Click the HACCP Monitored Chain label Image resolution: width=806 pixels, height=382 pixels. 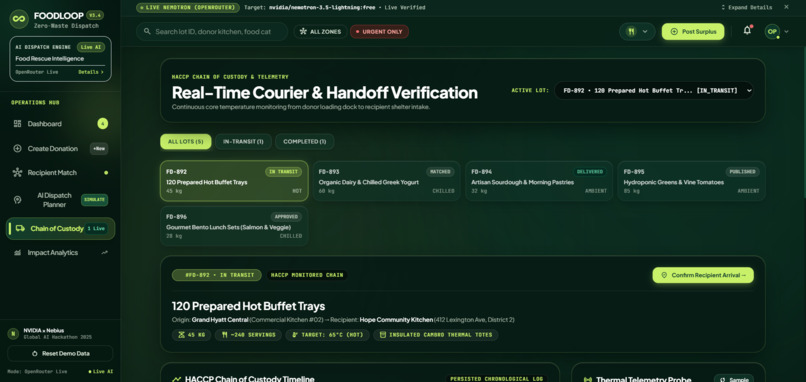(x=306, y=275)
